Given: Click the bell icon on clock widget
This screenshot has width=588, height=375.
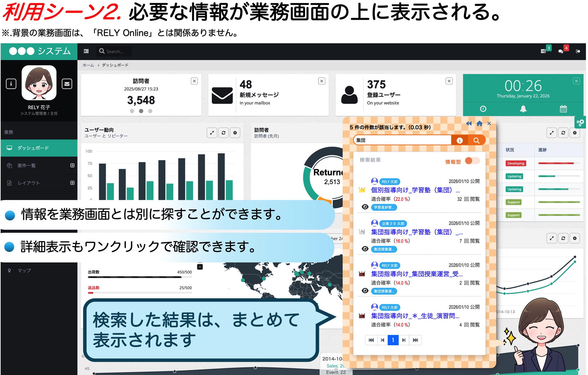Looking at the screenshot, I should click(523, 109).
